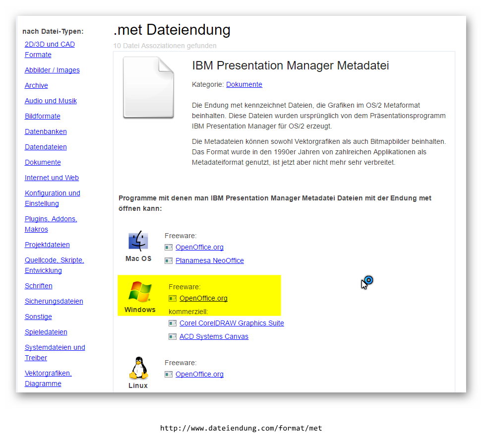The width and height of the screenshot is (482, 448).
Task: Open Systemdateien und Treiber category
Action: (55, 353)
